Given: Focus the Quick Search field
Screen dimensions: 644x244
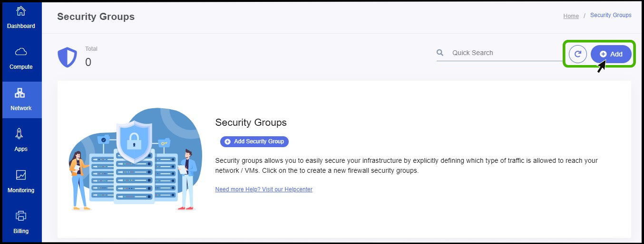Looking at the screenshot, I should pos(499,53).
